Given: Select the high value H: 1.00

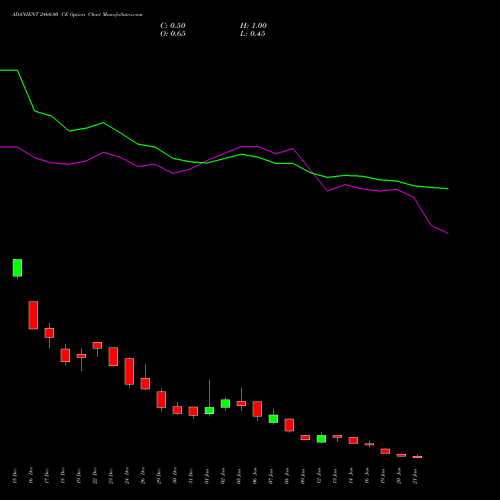Looking at the screenshot, I should click(253, 26).
